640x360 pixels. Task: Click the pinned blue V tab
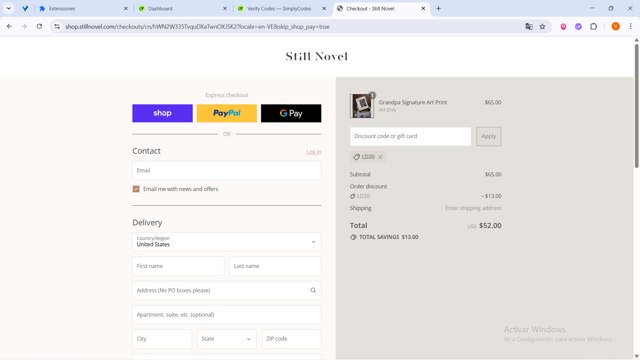[25, 8]
